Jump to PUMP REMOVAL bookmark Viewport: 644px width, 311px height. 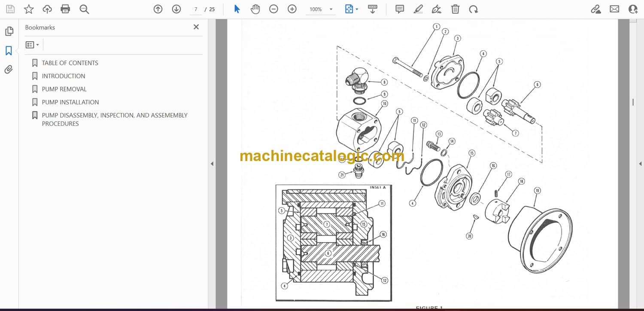[x=64, y=89]
